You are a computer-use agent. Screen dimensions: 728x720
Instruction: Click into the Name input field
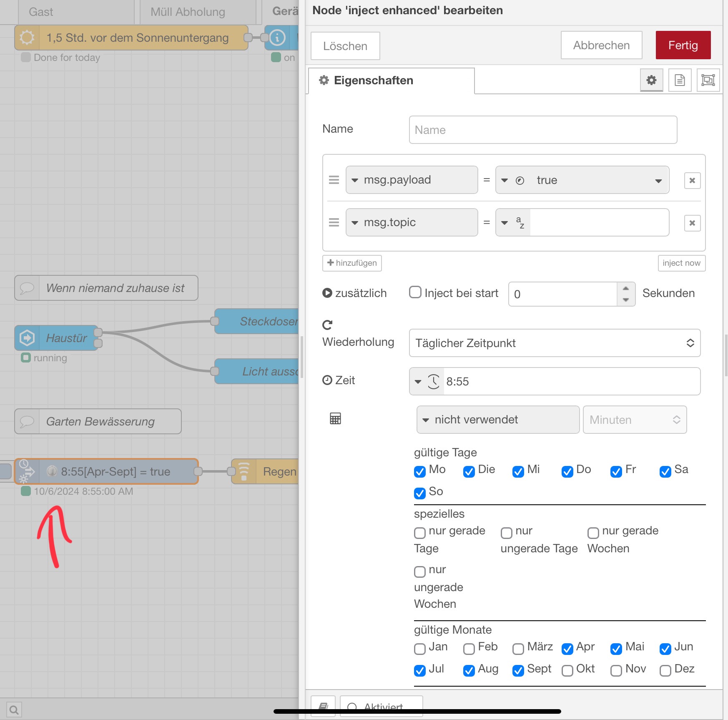pos(543,130)
